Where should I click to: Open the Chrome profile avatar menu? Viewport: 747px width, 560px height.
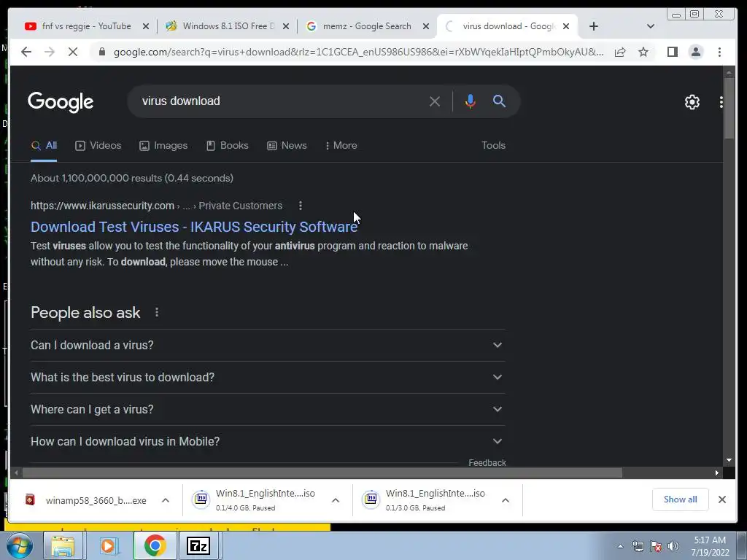pyautogui.click(x=695, y=52)
